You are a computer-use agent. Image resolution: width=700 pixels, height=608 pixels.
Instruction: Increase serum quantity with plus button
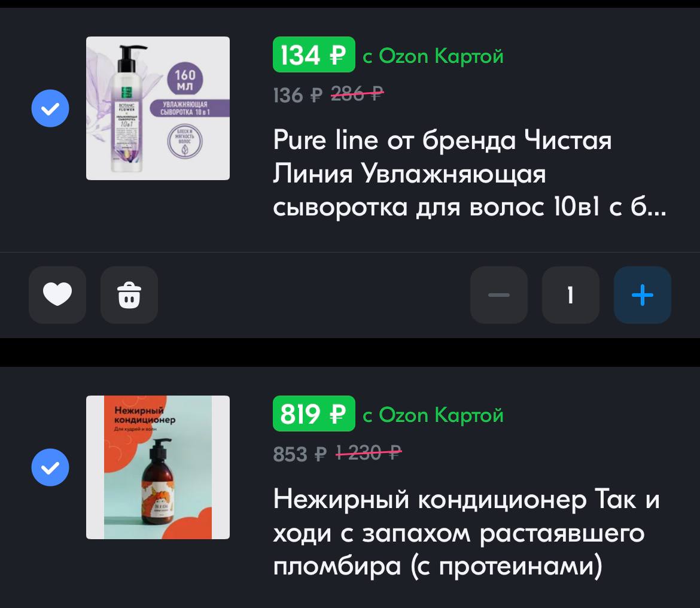point(643,294)
